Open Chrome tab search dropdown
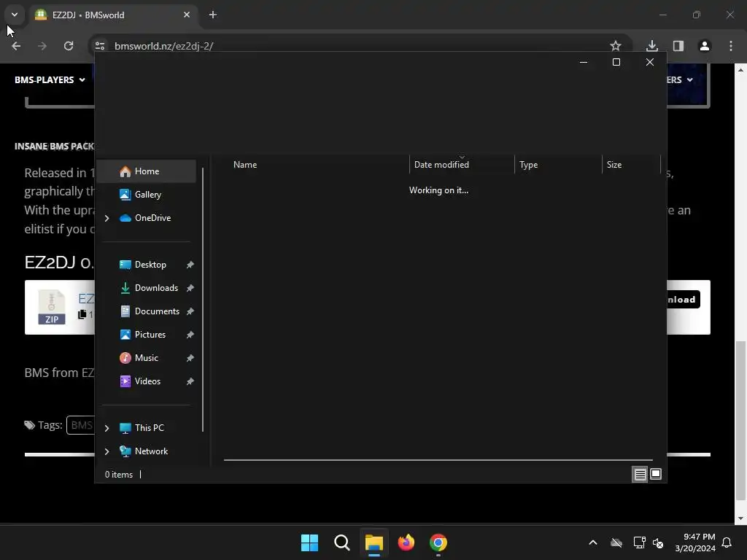This screenshot has width=747, height=560. [15, 15]
